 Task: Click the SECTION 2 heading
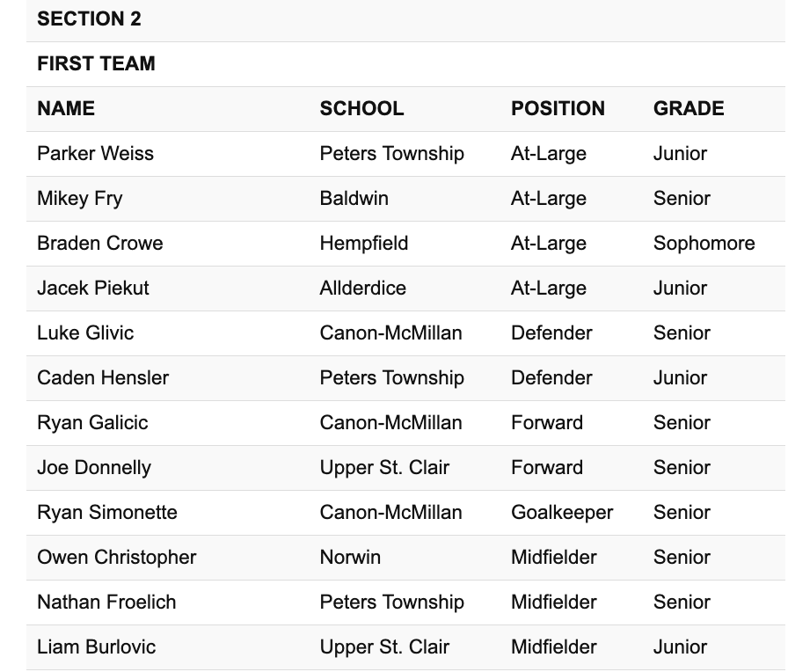tap(89, 18)
